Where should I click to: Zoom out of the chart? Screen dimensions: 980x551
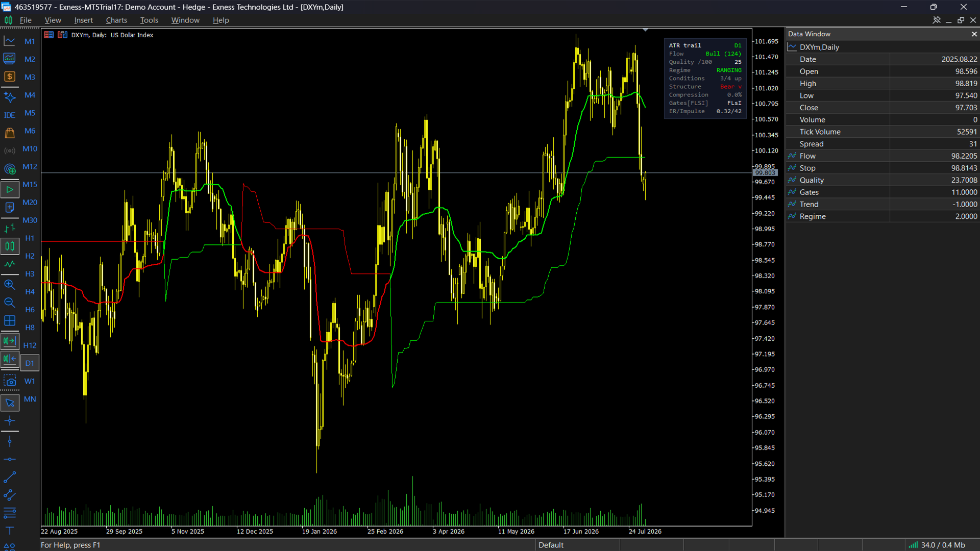[x=10, y=303]
